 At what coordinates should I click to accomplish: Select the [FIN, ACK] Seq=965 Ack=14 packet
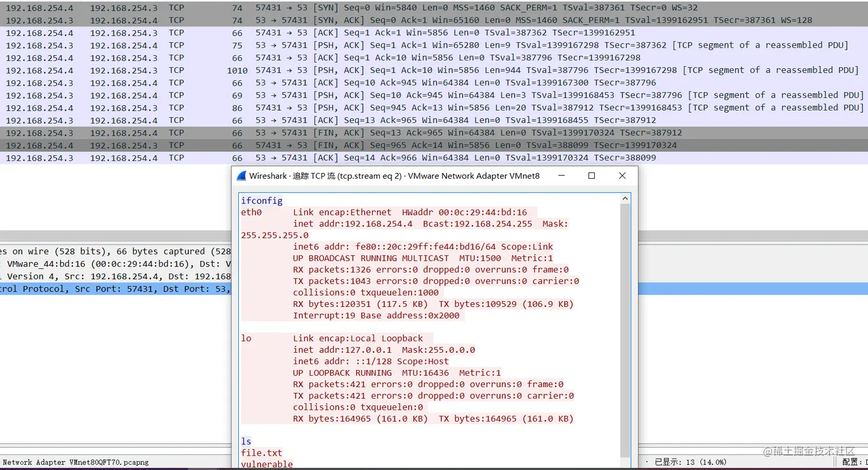pos(434,145)
